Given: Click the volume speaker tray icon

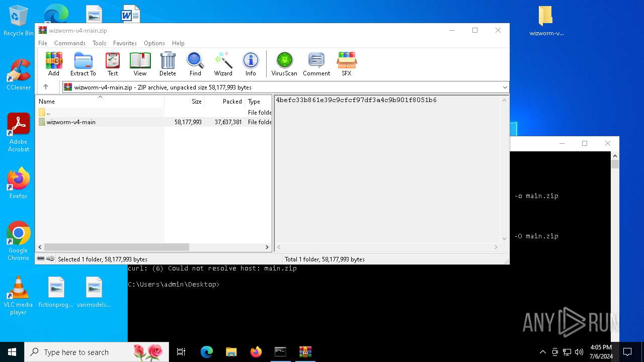Looking at the screenshot, I should point(579,352).
